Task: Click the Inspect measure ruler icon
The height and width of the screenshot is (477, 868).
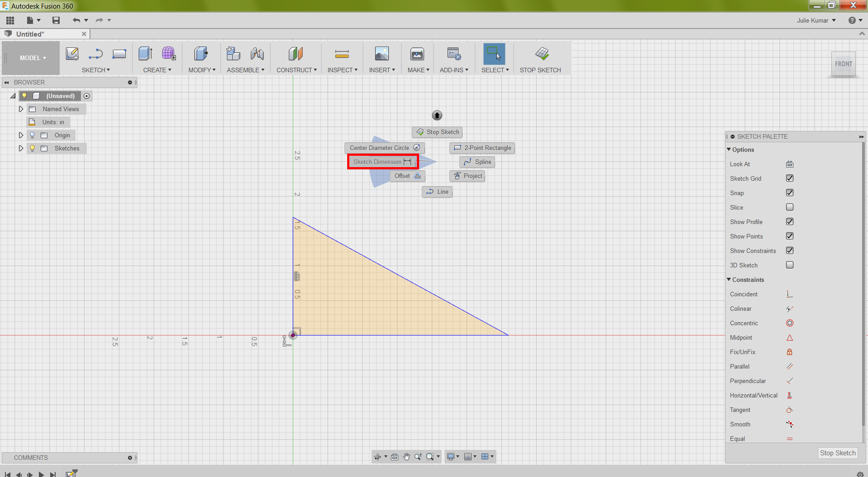Action: pos(342,54)
